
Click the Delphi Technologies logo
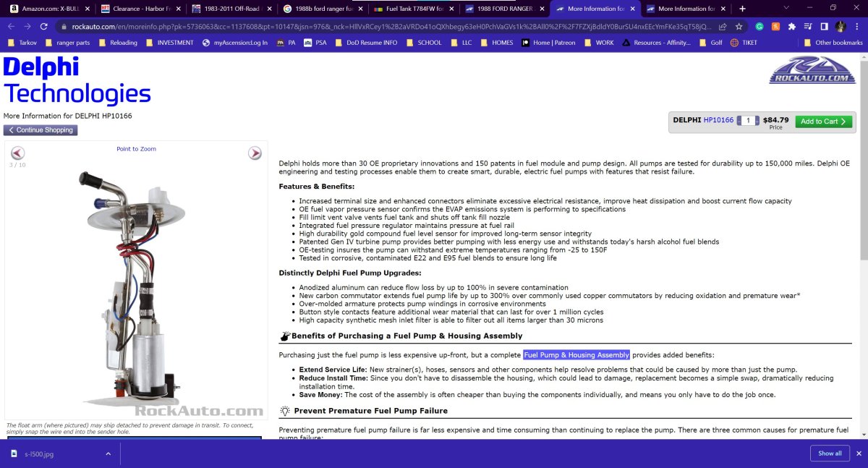click(77, 80)
